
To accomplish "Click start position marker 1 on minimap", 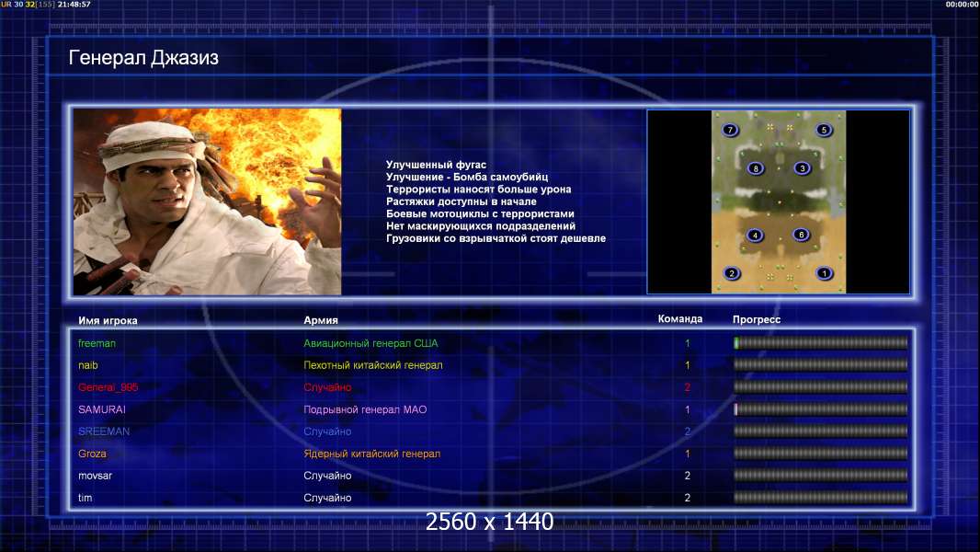I will (825, 273).
